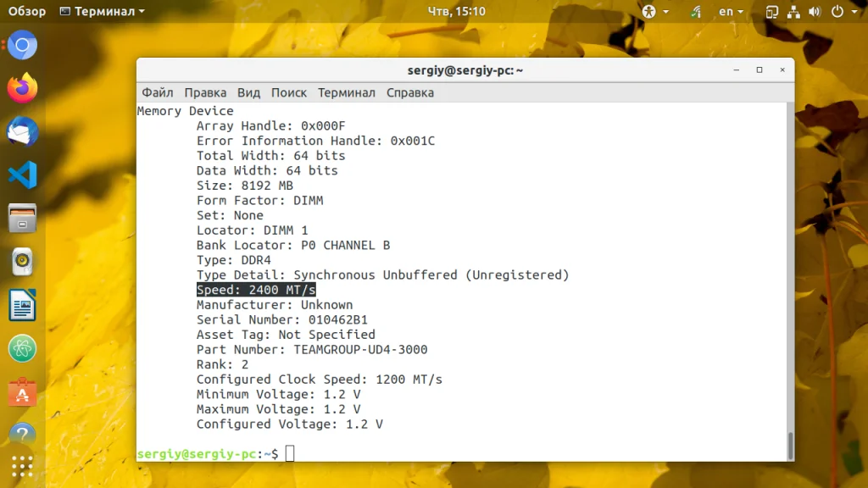The width and height of the screenshot is (868, 488).
Task: Show applications grid at dock bottom
Action: (22, 467)
